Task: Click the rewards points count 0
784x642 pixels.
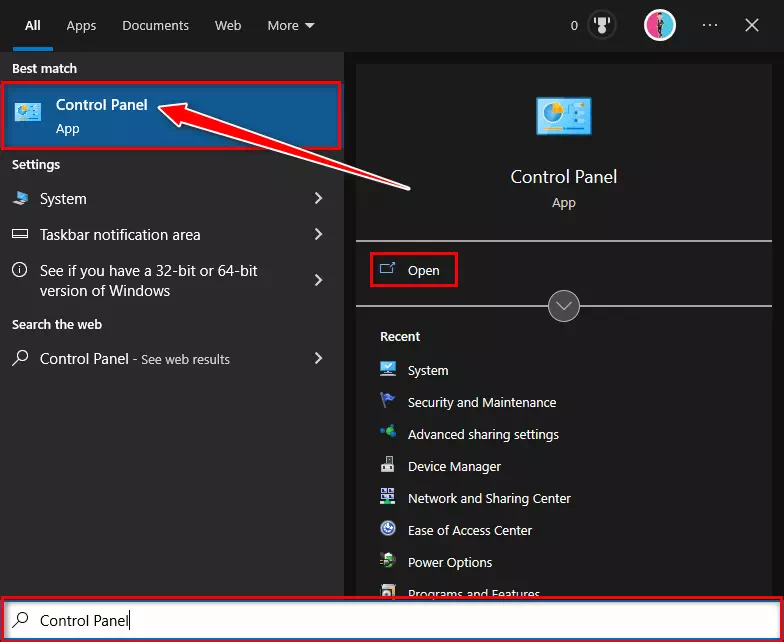Action: (x=574, y=26)
